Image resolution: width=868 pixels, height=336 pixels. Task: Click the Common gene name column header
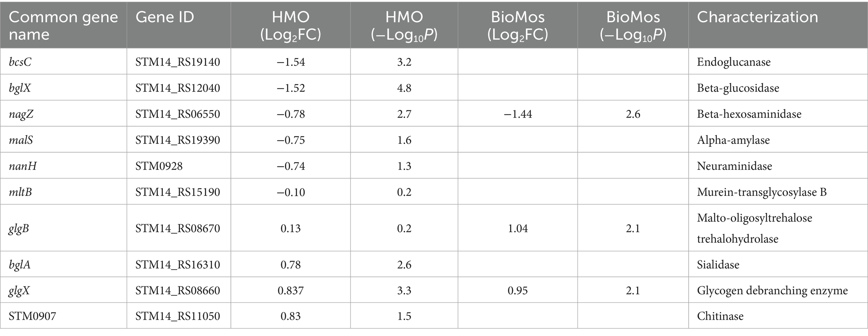(63, 25)
